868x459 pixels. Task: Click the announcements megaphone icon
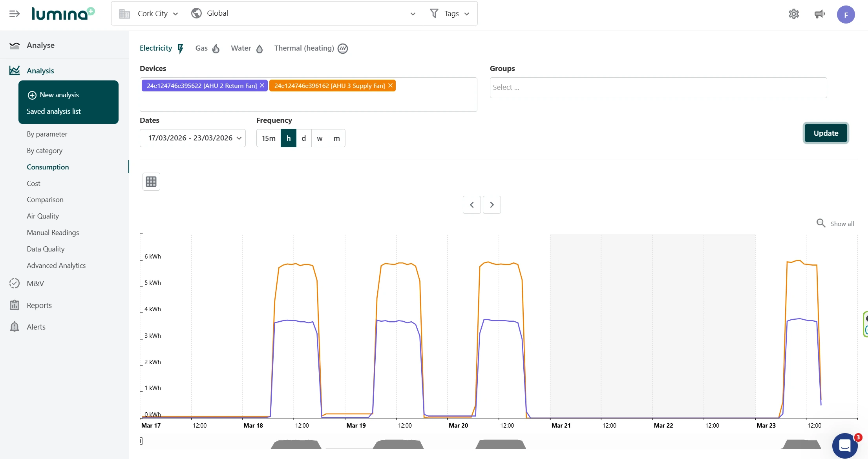[819, 14]
